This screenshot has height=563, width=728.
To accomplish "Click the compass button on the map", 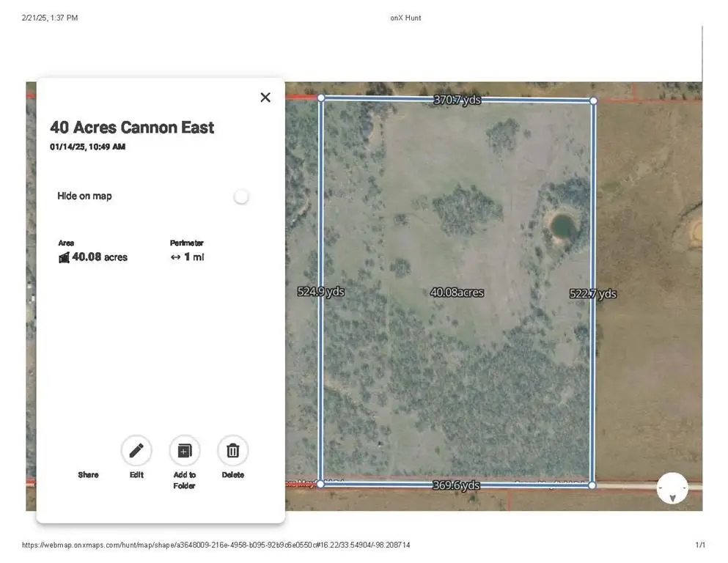I will click(x=672, y=488).
